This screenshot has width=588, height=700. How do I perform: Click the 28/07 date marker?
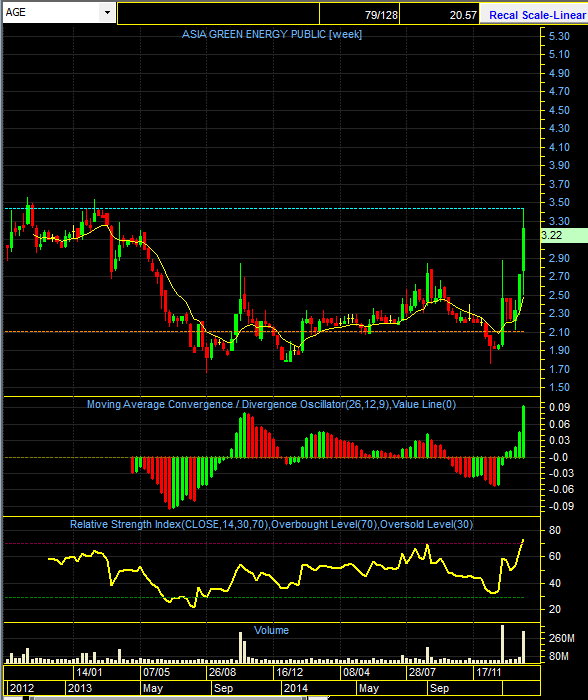coord(422,672)
